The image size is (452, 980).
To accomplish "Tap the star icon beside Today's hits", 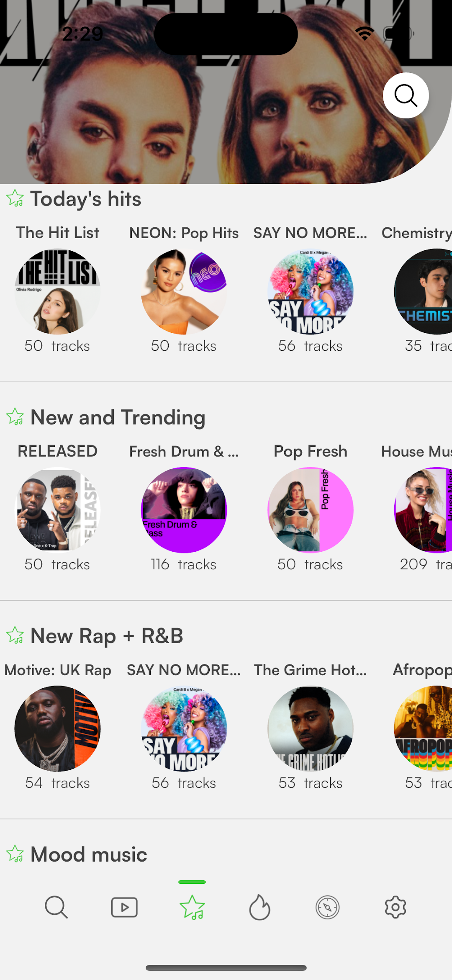I will pyautogui.click(x=15, y=198).
